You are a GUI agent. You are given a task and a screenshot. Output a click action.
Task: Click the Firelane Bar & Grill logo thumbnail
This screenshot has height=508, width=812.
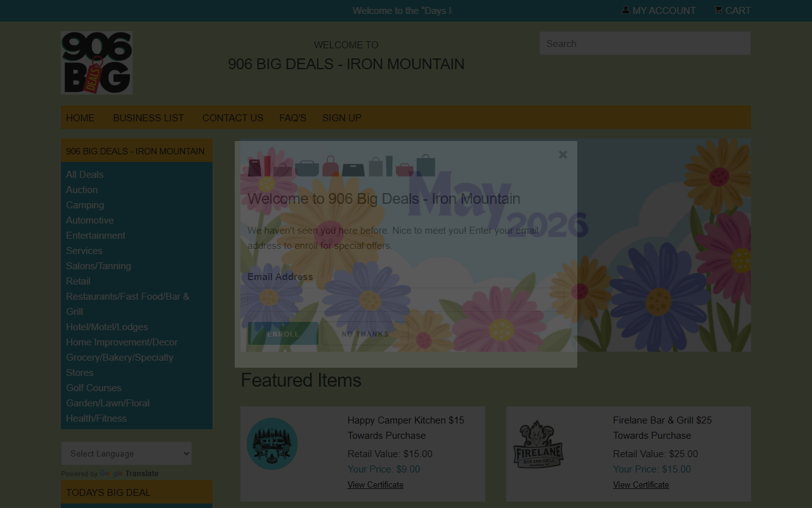tap(538, 444)
